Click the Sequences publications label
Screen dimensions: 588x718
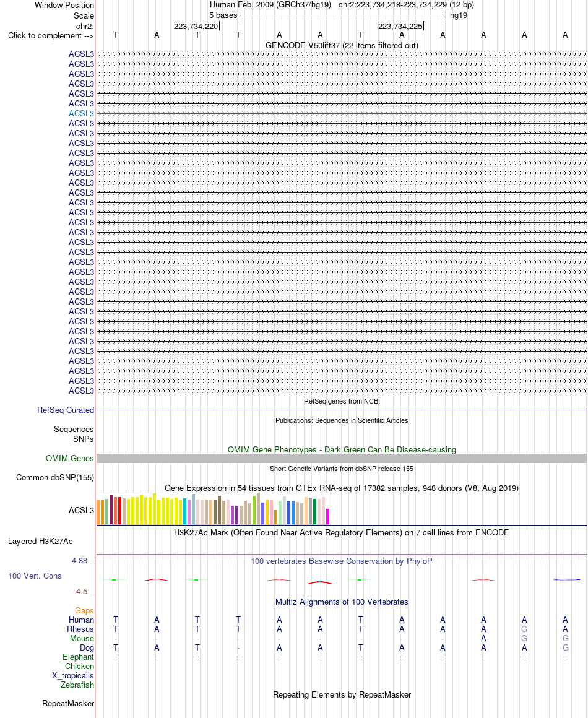(73, 429)
